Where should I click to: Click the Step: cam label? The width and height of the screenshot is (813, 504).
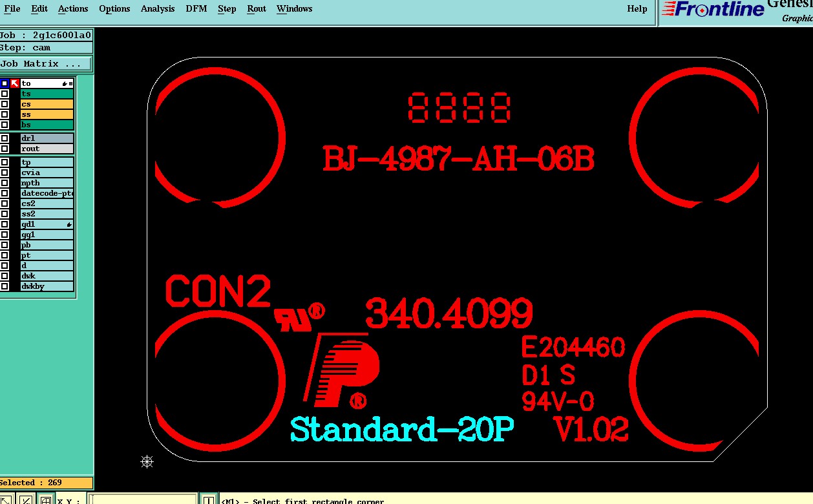click(x=46, y=47)
